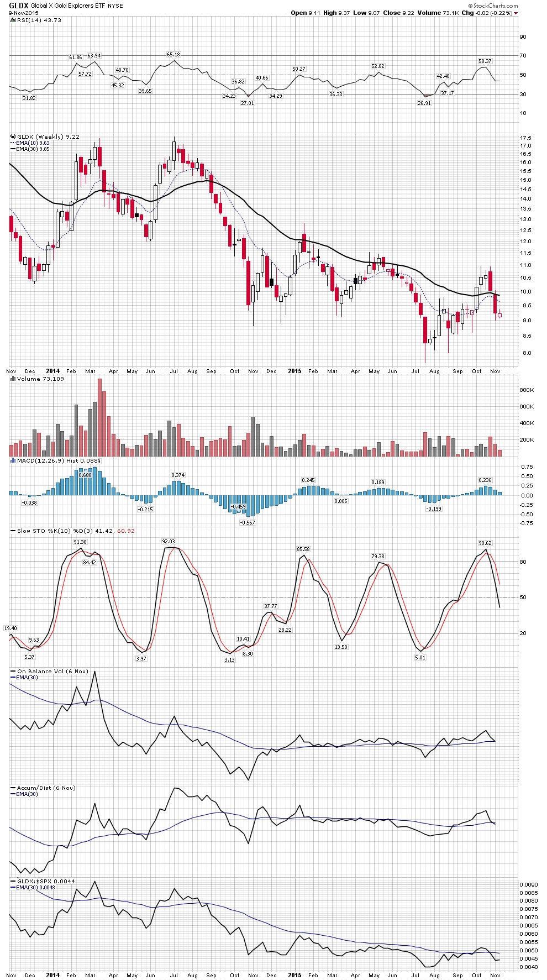The height and width of the screenshot is (980, 547).
Task: Click the stochastic peak value 90.62
Action: [x=485, y=543]
